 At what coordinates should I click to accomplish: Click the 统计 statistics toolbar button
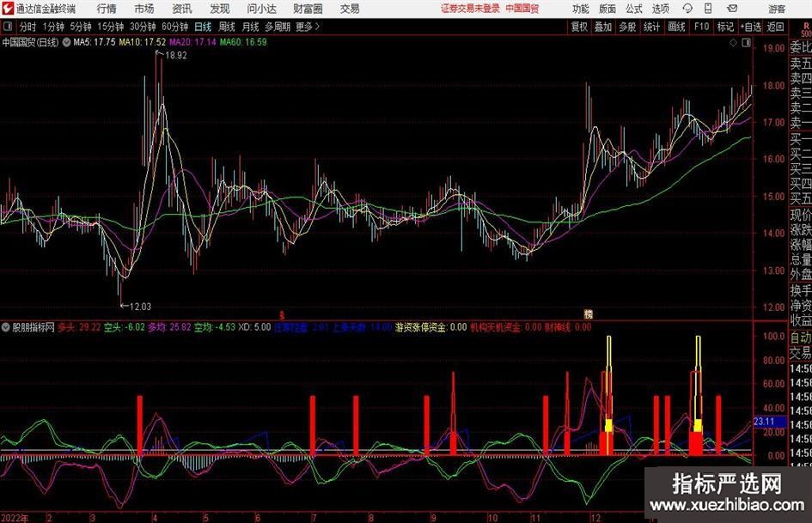(x=651, y=27)
